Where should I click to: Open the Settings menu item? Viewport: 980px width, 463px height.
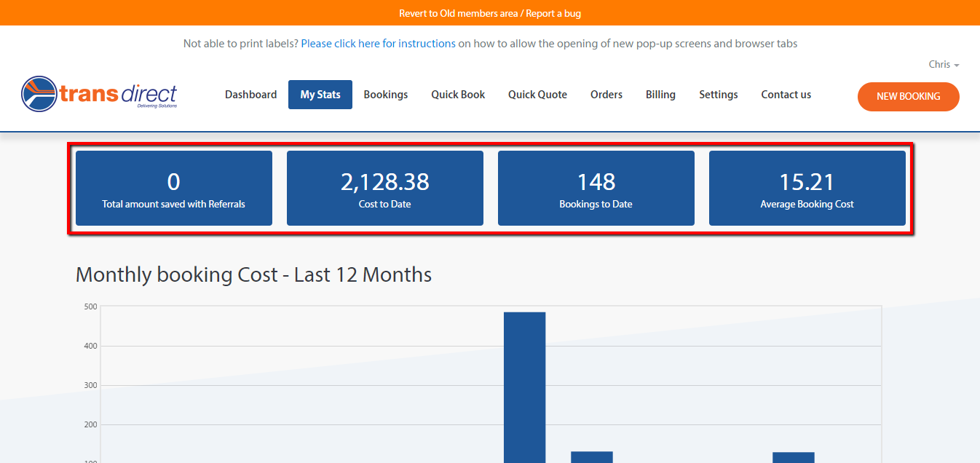click(719, 95)
